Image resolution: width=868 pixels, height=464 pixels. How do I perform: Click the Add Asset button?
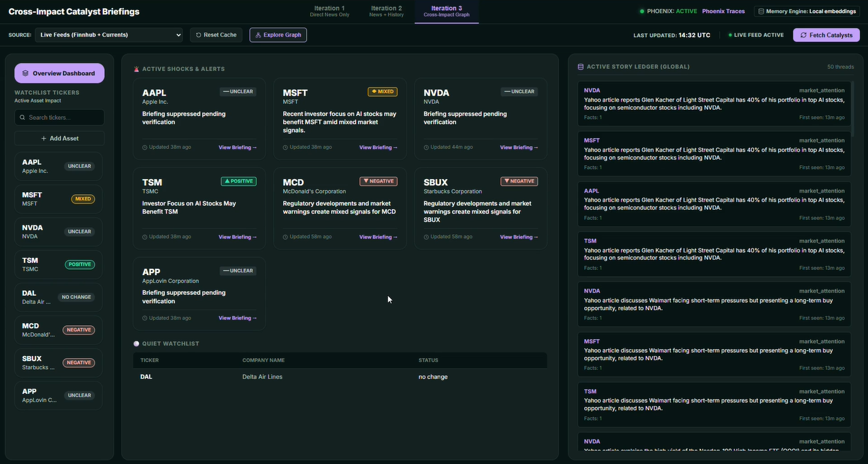[60, 138]
